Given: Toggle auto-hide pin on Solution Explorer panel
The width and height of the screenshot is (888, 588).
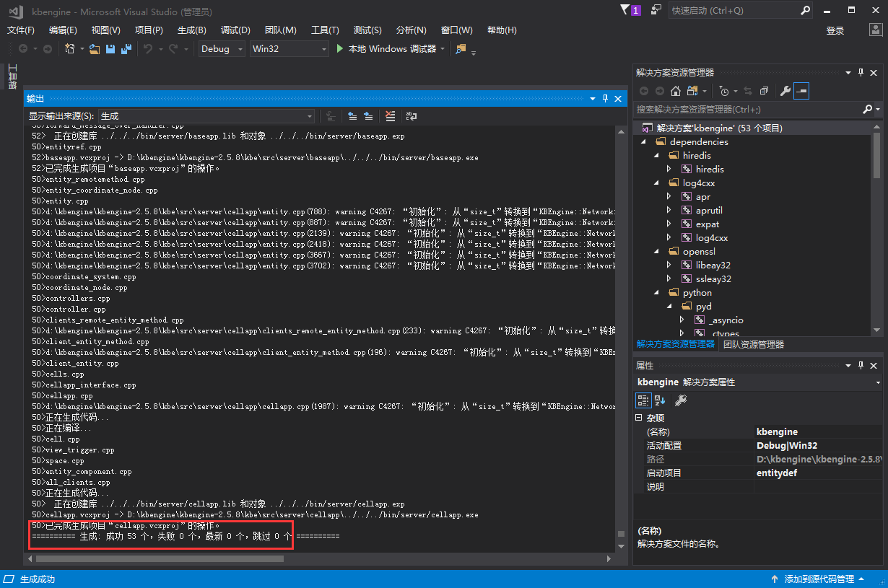Looking at the screenshot, I should tap(861, 72).
